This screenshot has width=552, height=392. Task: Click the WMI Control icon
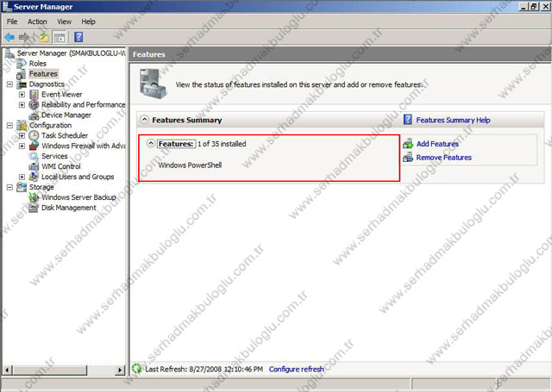tap(34, 166)
